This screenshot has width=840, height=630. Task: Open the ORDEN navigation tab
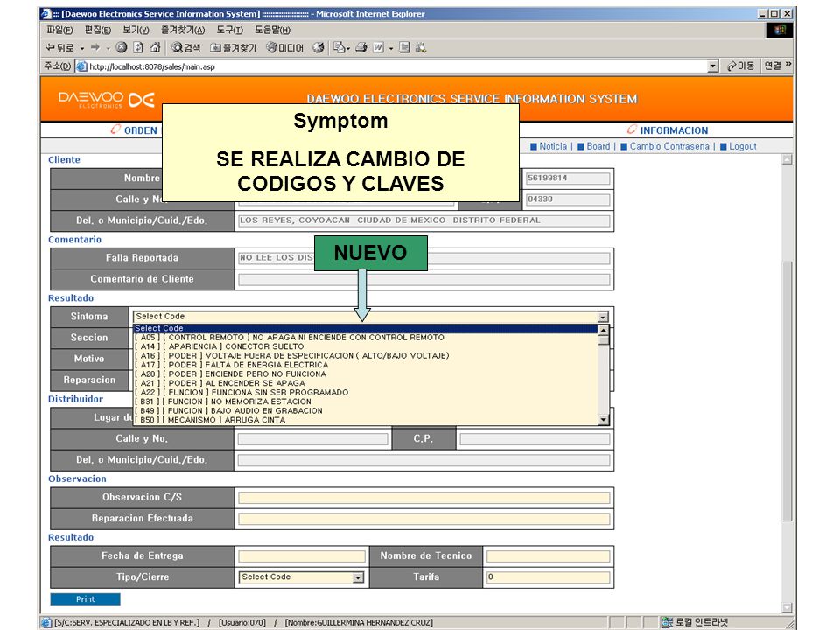pyautogui.click(x=135, y=130)
